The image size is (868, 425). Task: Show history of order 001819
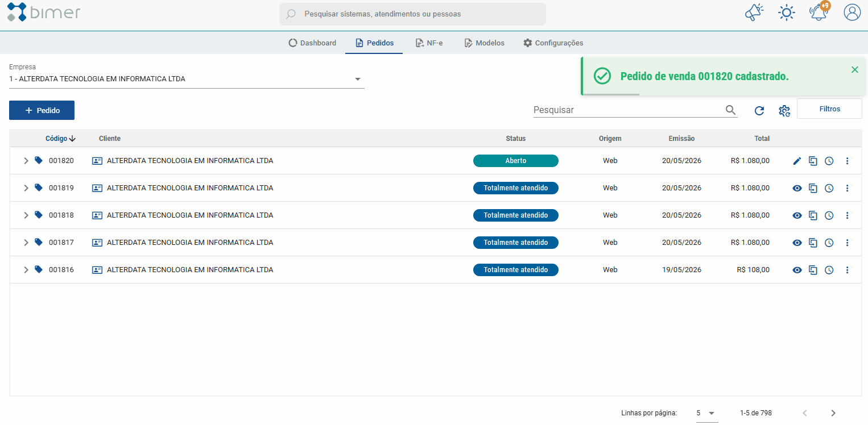point(829,189)
